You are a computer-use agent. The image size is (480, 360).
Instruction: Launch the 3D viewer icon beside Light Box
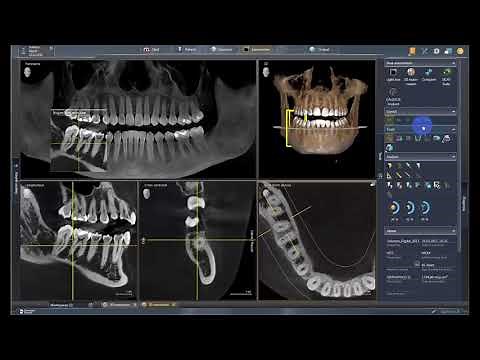pyautogui.click(x=411, y=76)
